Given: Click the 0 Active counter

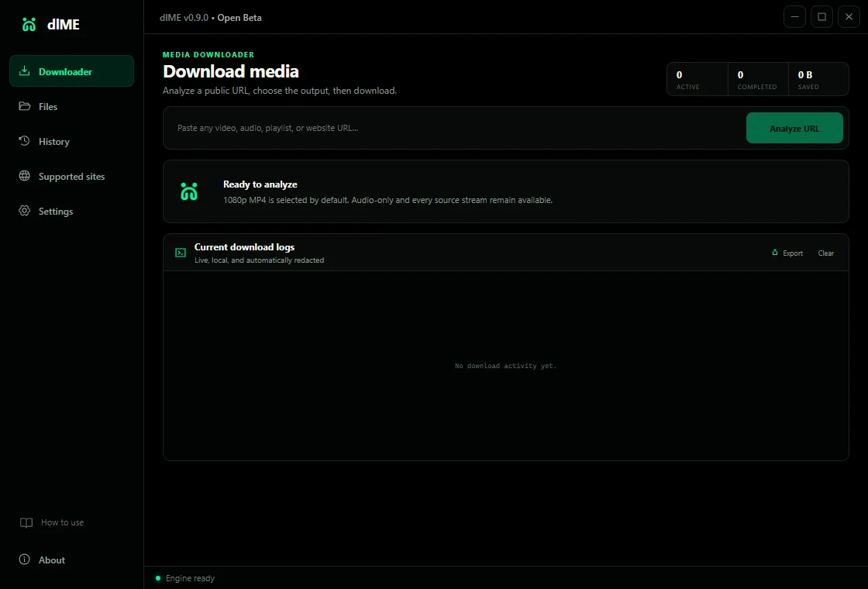Looking at the screenshot, I should (x=697, y=79).
